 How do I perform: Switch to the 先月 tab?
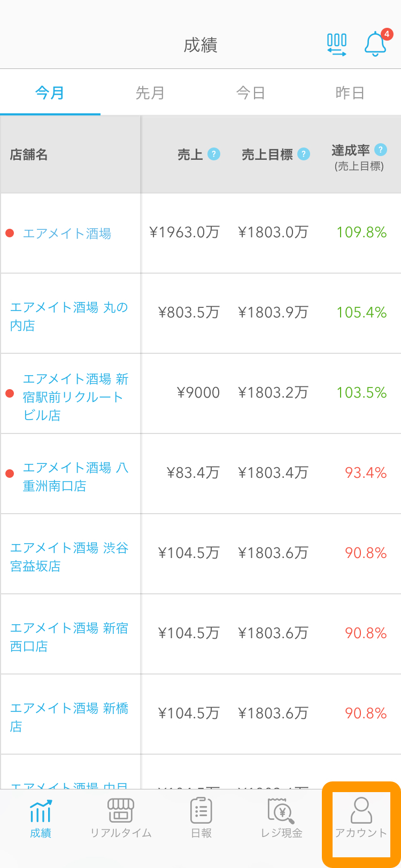click(150, 92)
